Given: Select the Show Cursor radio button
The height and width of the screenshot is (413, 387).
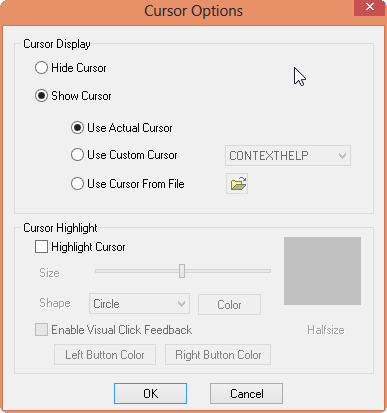Looking at the screenshot, I should (41, 96).
